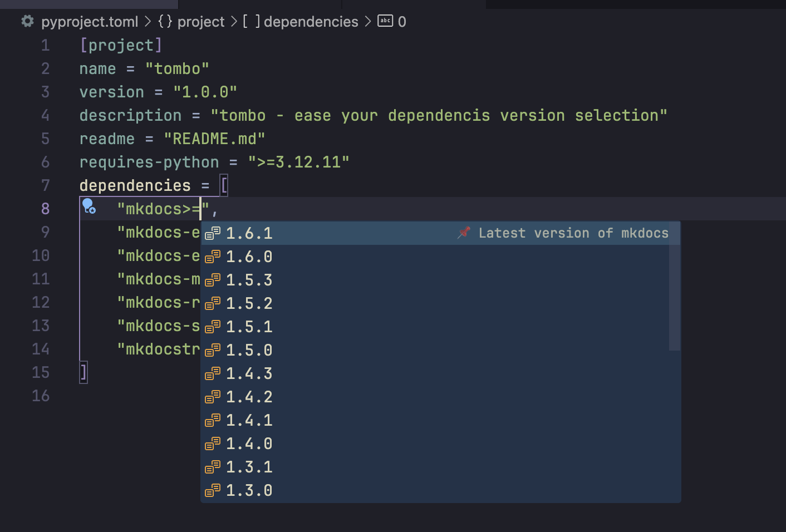
Task: Click the "mkdocstr entry on line 14
Action: tap(158, 349)
